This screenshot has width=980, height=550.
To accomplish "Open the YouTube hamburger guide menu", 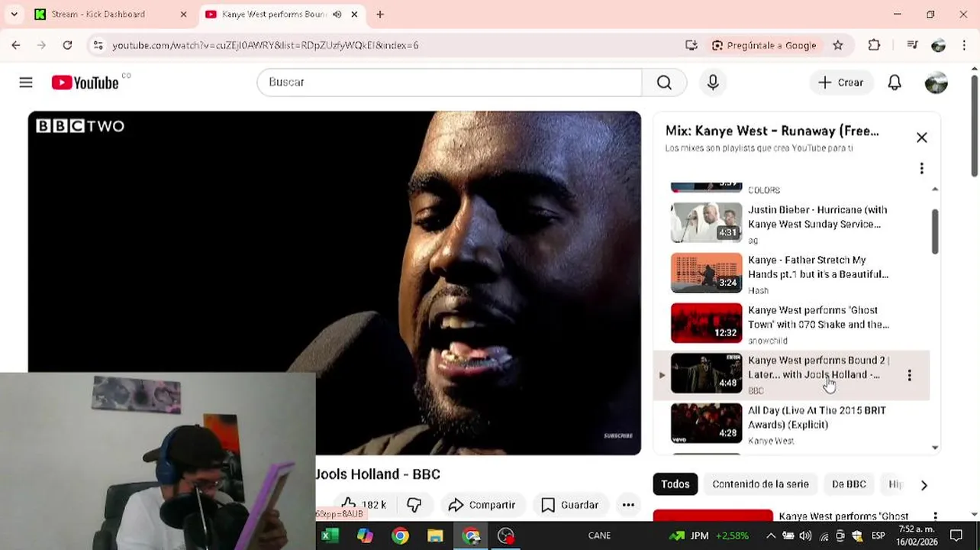I will point(26,82).
